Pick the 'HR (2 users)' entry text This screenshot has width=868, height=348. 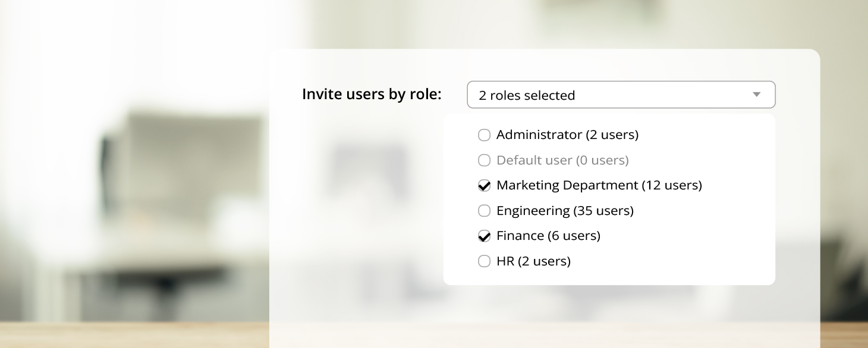533,261
